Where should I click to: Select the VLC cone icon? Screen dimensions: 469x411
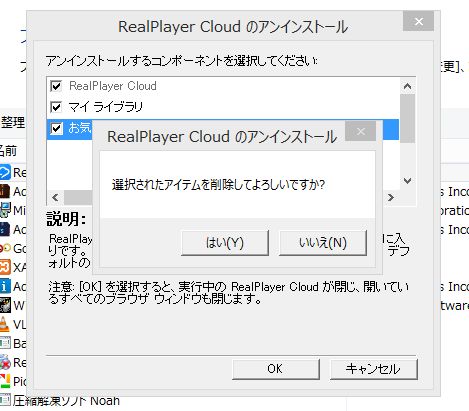pos(4,324)
